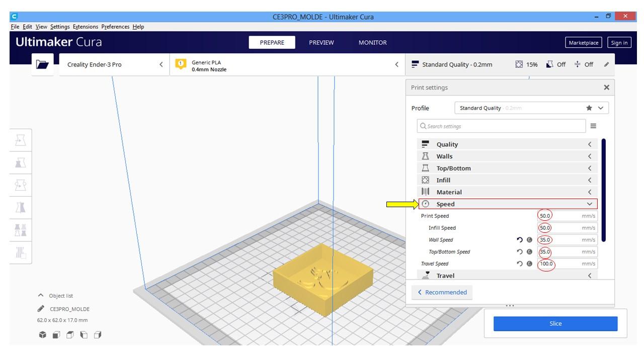644x362 pixels.
Task: Open the Generic PLA material selector
Action: (287, 64)
